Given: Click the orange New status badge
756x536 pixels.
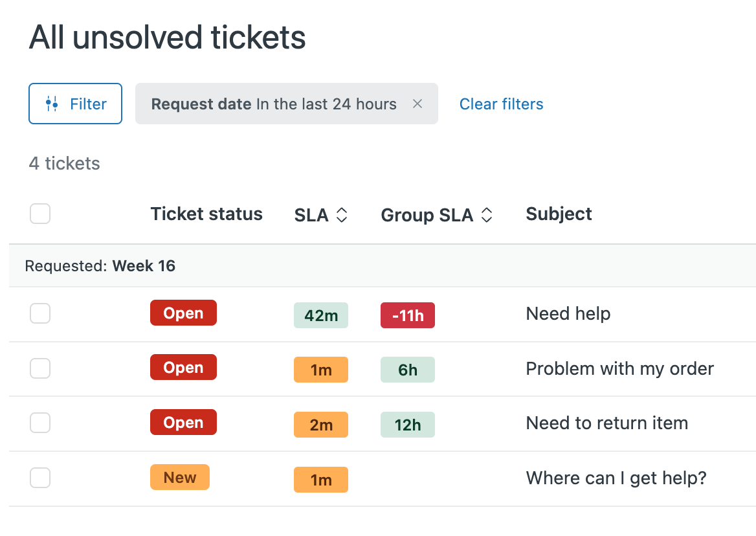Looking at the screenshot, I should click(x=179, y=477).
